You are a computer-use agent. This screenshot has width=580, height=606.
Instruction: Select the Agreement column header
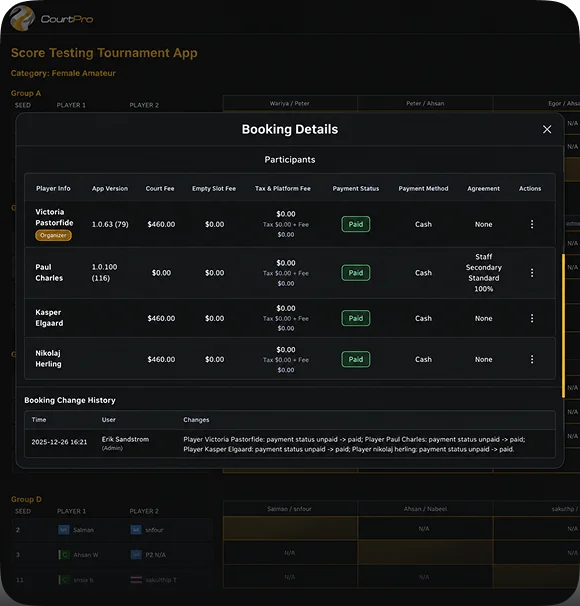(x=483, y=189)
